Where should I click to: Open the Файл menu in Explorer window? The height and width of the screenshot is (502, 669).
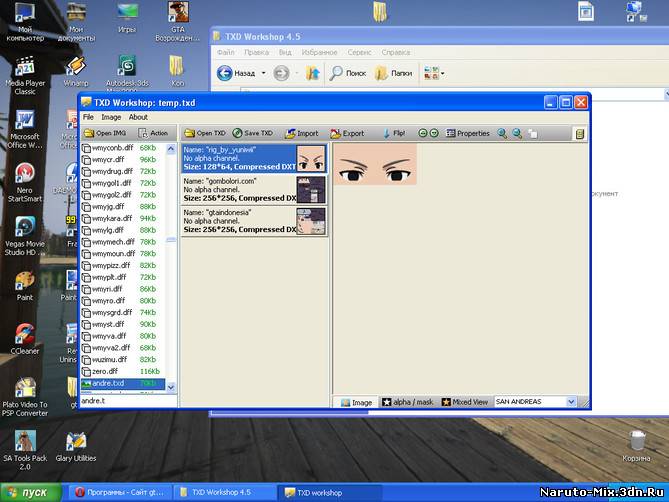(226, 52)
